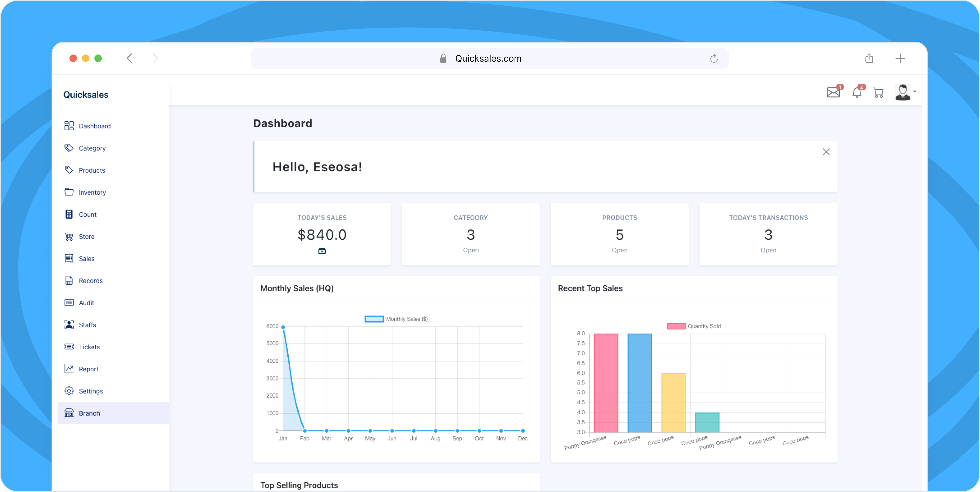Click the Dashboard grid icon in sidebar
Image resolution: width=980 pixels, height=492 pixels.
point(69,126)
